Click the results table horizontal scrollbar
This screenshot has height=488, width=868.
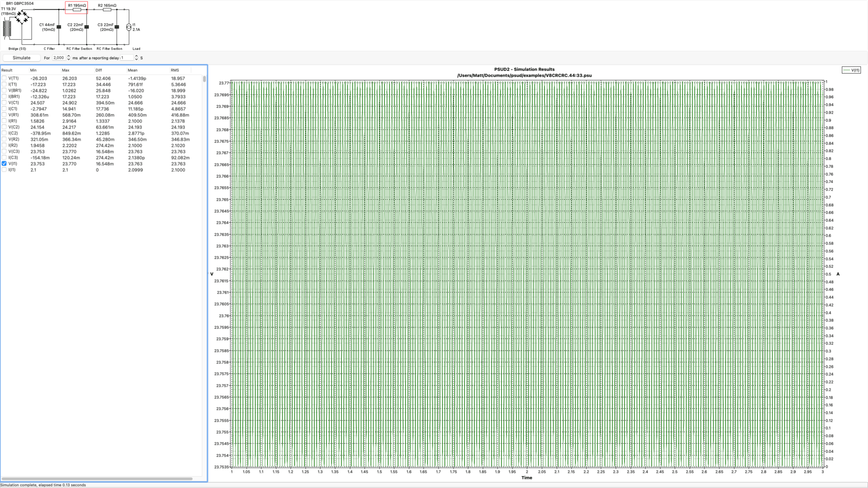[x=97, y=479]
